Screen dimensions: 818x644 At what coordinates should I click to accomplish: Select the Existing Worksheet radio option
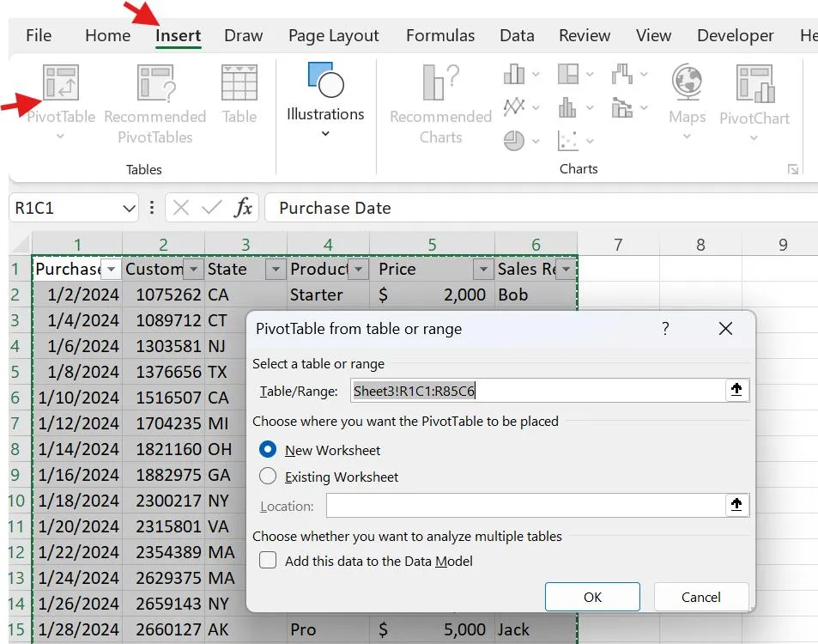(x=268, y=476)
